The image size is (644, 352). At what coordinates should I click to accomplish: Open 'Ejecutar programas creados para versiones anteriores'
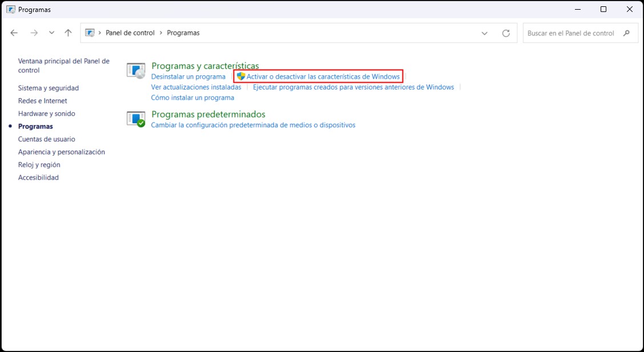tap(353, 87)
